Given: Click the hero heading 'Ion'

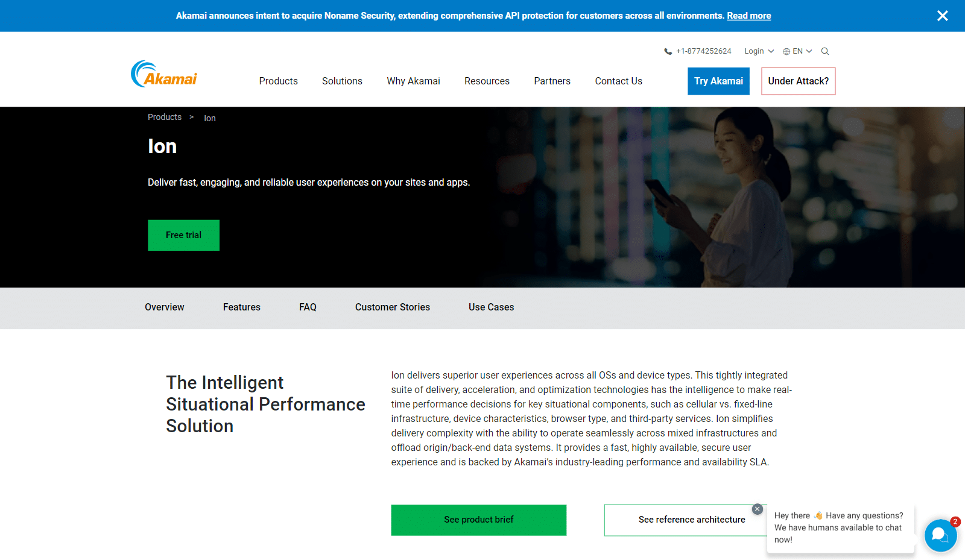Looking at the screenshot, I should click(x=162, y=146).
